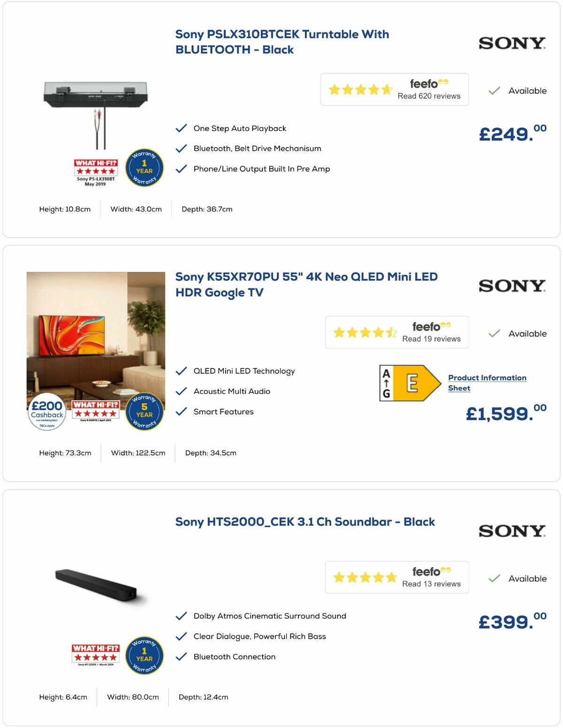563x728 pixels.
Task: Open the Sony PSLX310BTCEK Turntable product title
Action: tap(281, 41)
